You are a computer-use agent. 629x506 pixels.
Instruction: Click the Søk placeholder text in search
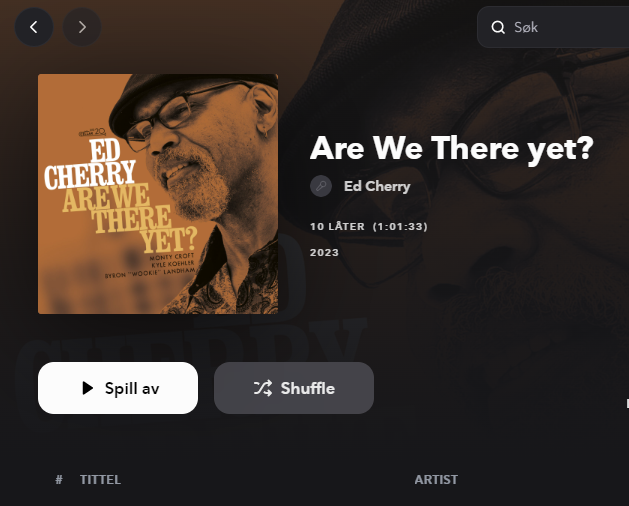(x=526, y=27)
